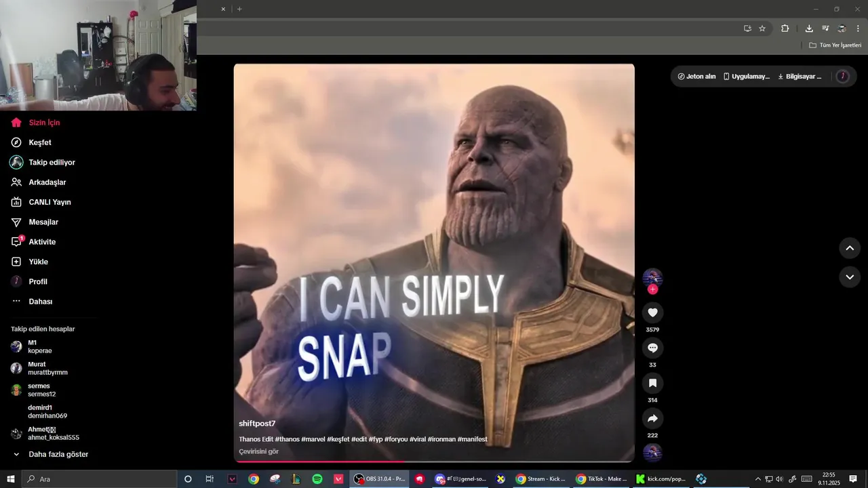868x488 pixels.
Task: Click the Ara taskbar search box
Action: [x=99, y=479]
